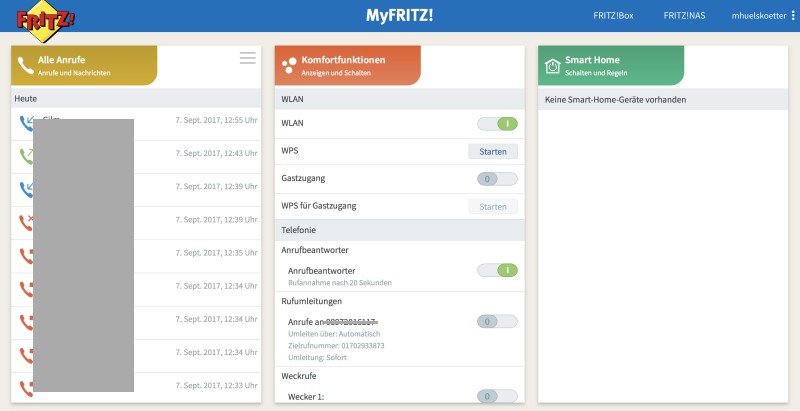Click the Heute section header
Image resolution: width=800 pixels, height=411 pixels.
136,98
